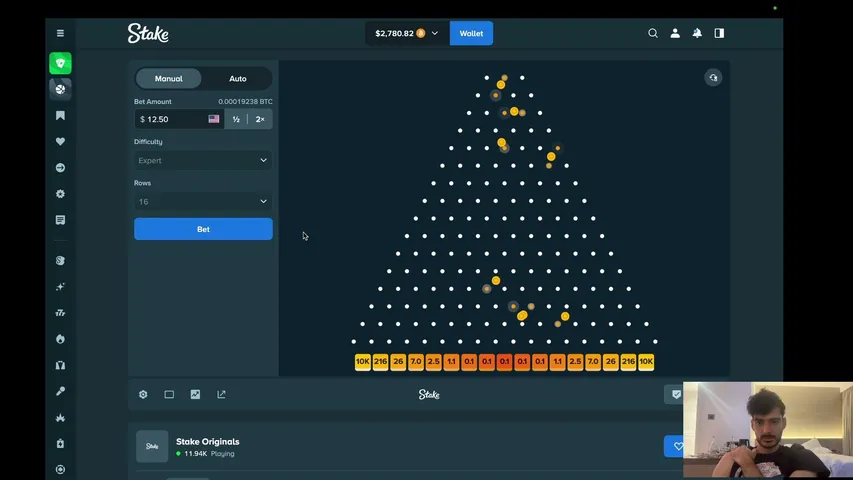Click the Stake logo below the board
The image size is (853, 480).
(x=429, y=395)
